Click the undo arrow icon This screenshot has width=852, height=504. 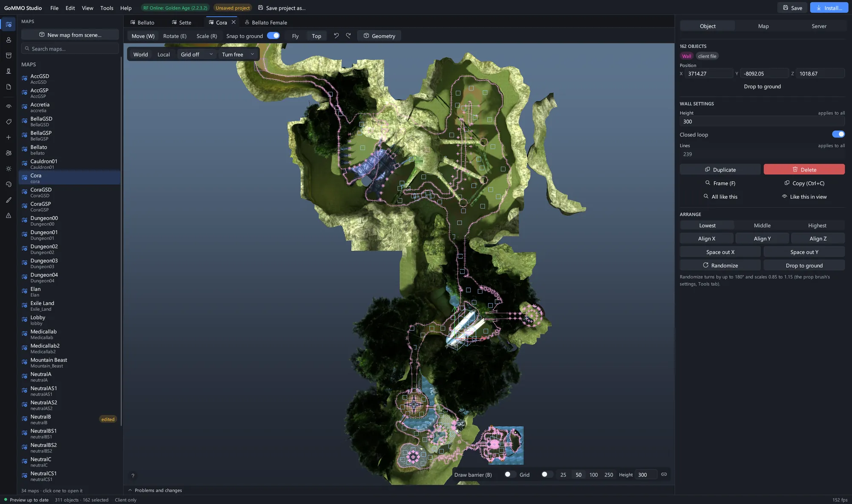(x=336, y=36)
